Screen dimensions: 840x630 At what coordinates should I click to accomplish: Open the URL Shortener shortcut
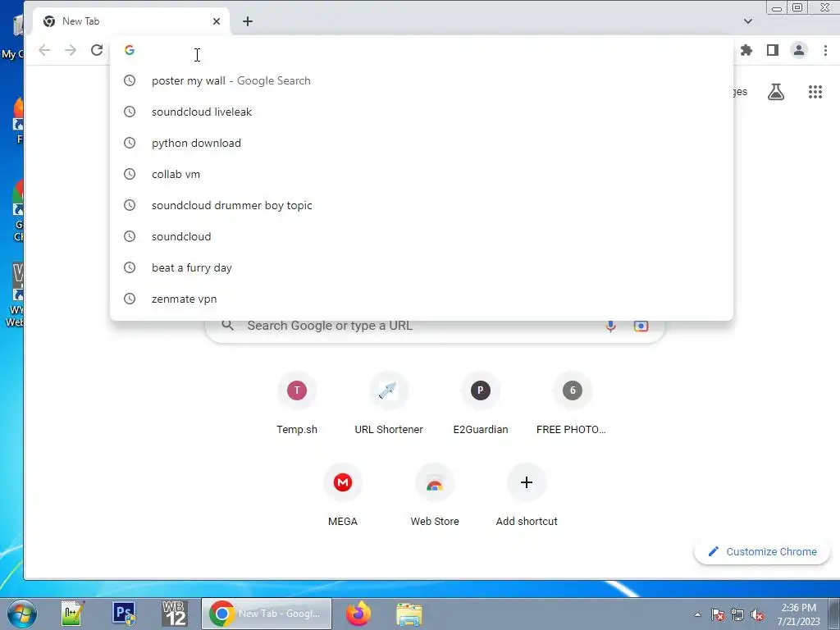(x=389, y=403)
